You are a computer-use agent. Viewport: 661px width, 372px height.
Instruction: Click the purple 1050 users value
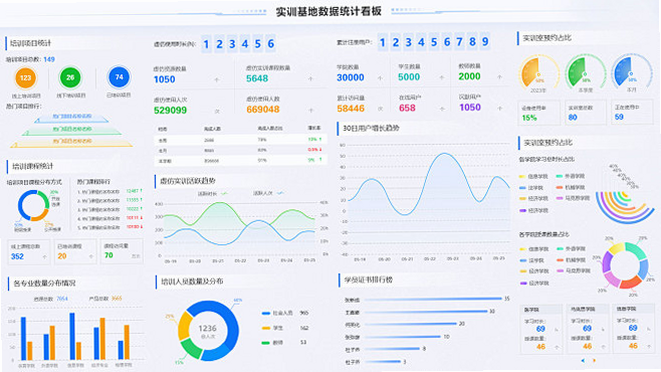[470, 108]
